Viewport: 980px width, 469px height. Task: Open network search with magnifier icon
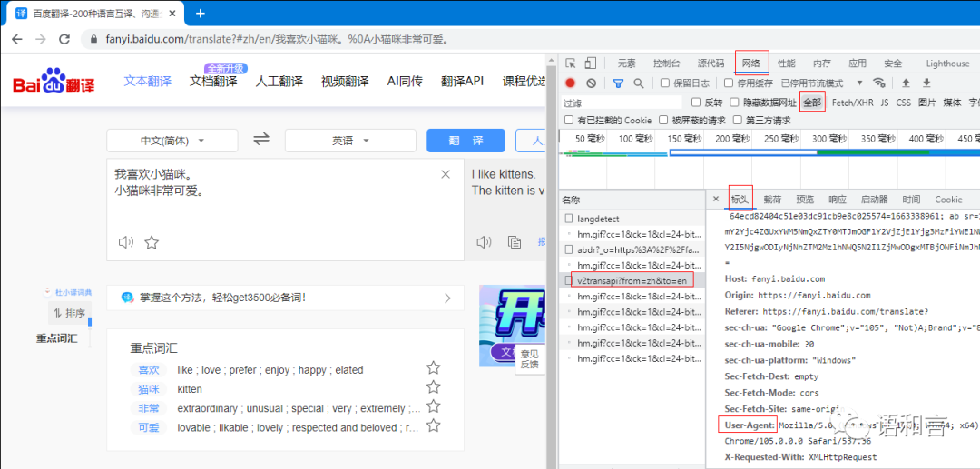[x=638, y=83]
